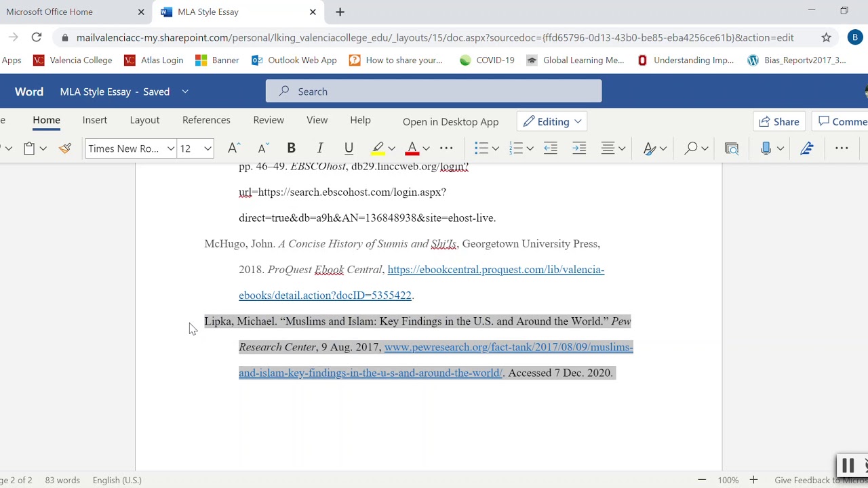Click the 83 words count in status bar
This screenshot has height=488, width=868.
point(62,480)
